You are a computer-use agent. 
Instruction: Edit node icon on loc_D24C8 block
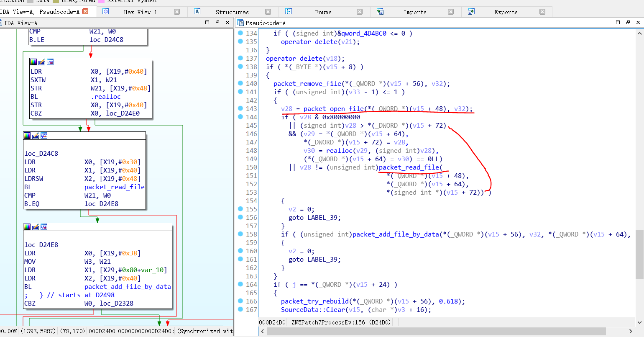36,136
